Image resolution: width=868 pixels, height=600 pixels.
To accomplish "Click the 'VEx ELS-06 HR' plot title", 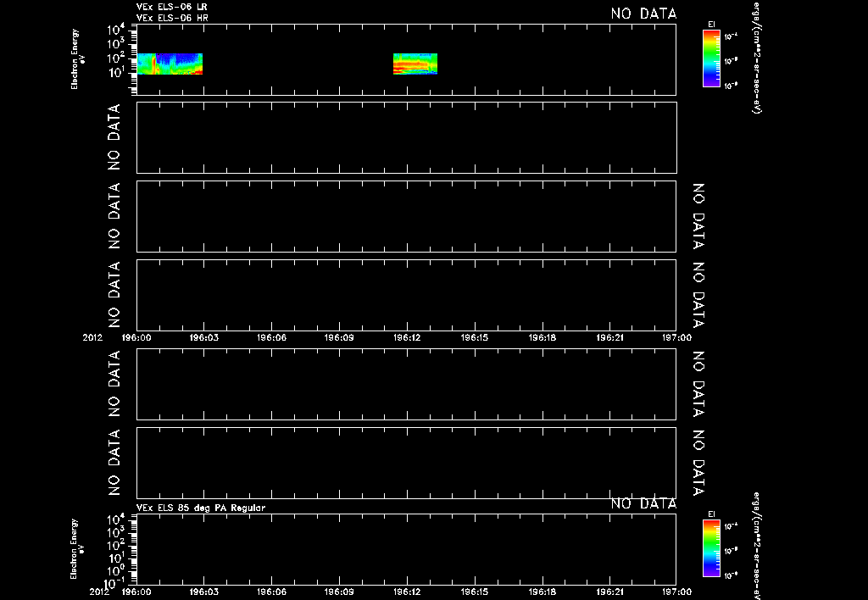I will tap(172, 19).
